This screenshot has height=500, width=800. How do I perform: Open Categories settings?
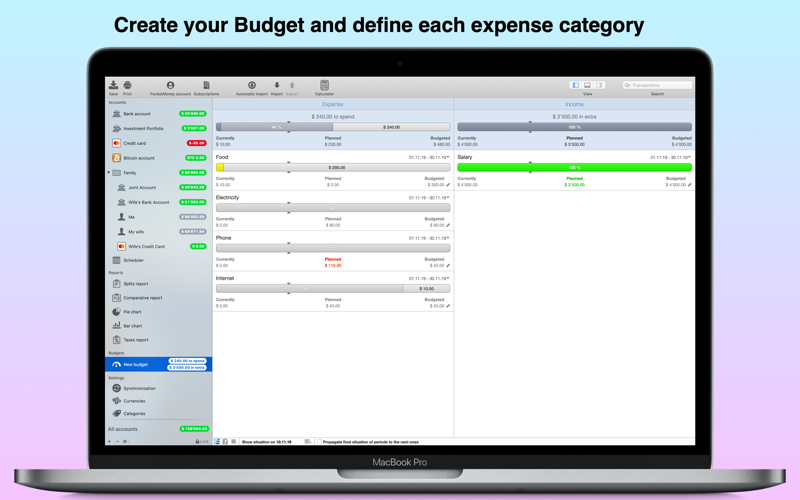point(159,414)
